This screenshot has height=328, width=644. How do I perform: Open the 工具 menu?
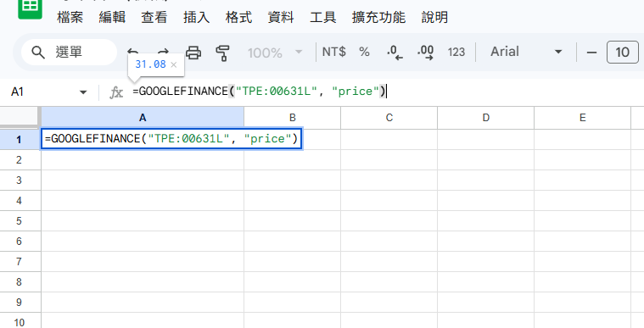(x=322, y=17)
